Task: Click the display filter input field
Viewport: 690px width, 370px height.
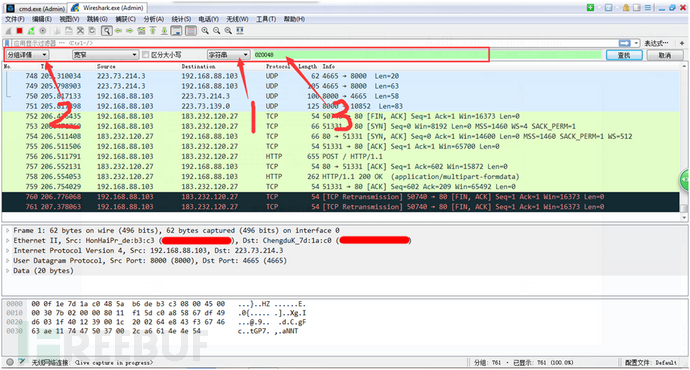Action: (x=314, y=43)
